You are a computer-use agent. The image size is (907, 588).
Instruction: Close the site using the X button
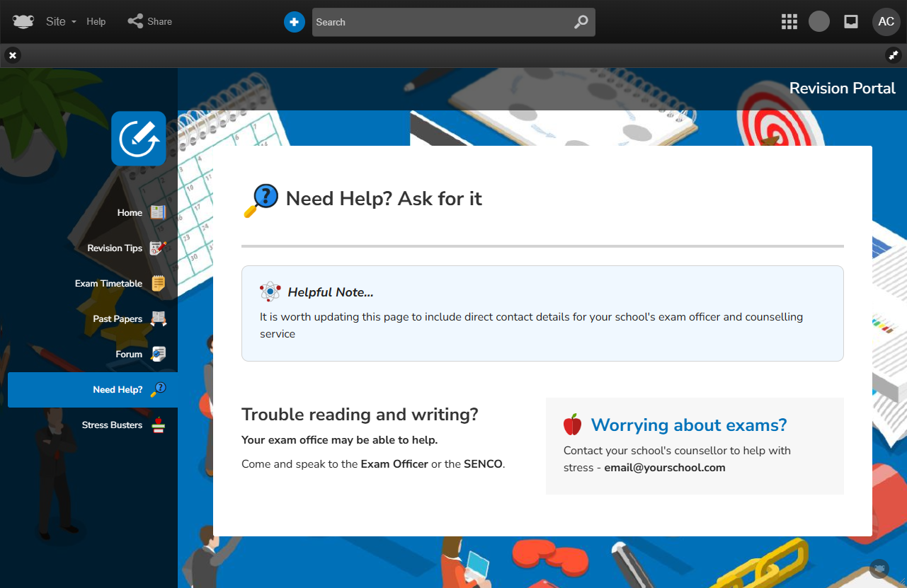(x=13, y=54)
